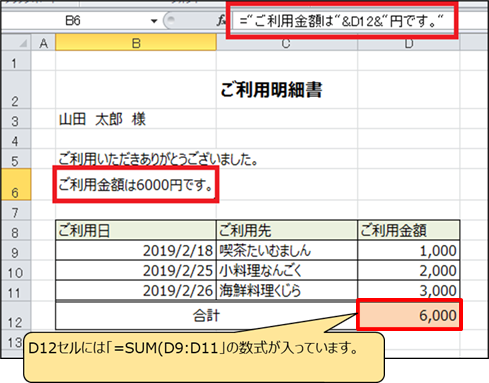This screenshot has height=383, width=489.
Task: Click the cell 喫茶たいむましん
Action: pos(287,250)
